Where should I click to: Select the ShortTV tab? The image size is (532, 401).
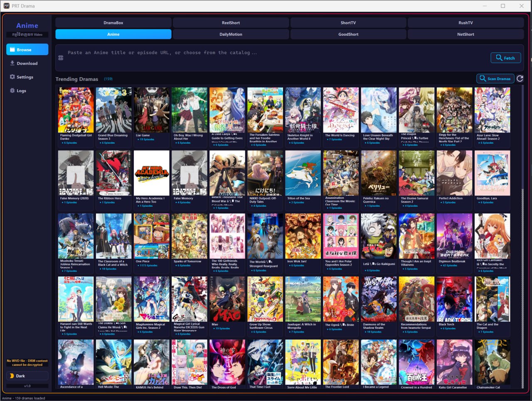pos(348,23)
